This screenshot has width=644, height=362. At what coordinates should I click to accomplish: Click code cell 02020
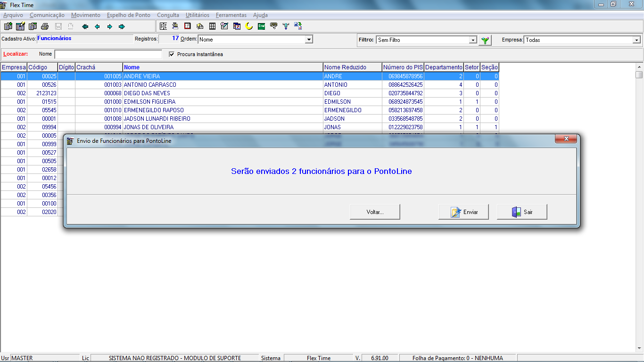click(42, 212)
